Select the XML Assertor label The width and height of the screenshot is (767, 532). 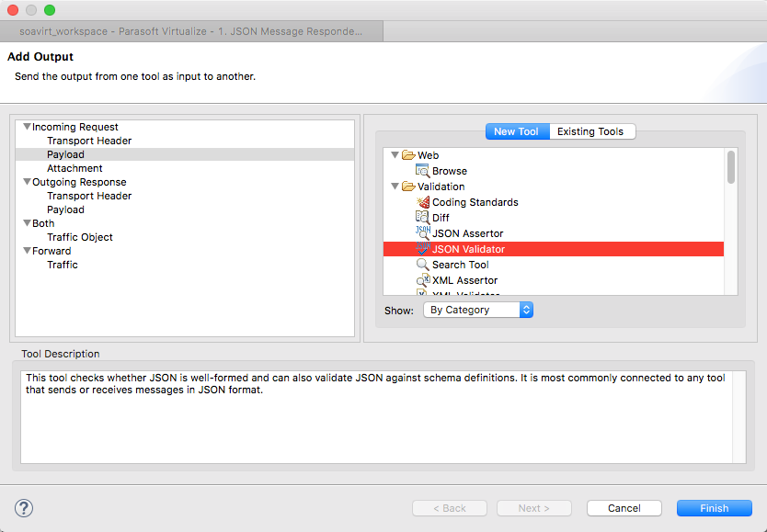(x=464, y=280)
